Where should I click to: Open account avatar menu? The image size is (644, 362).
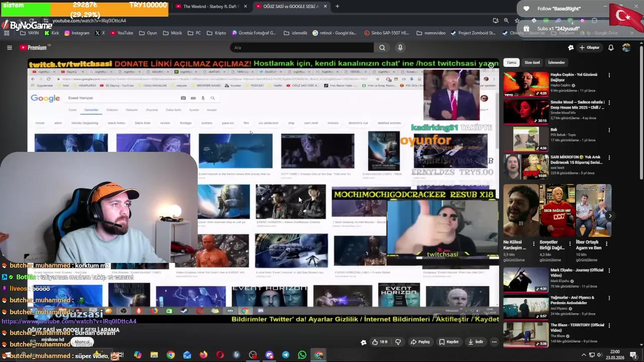(626, 48)
